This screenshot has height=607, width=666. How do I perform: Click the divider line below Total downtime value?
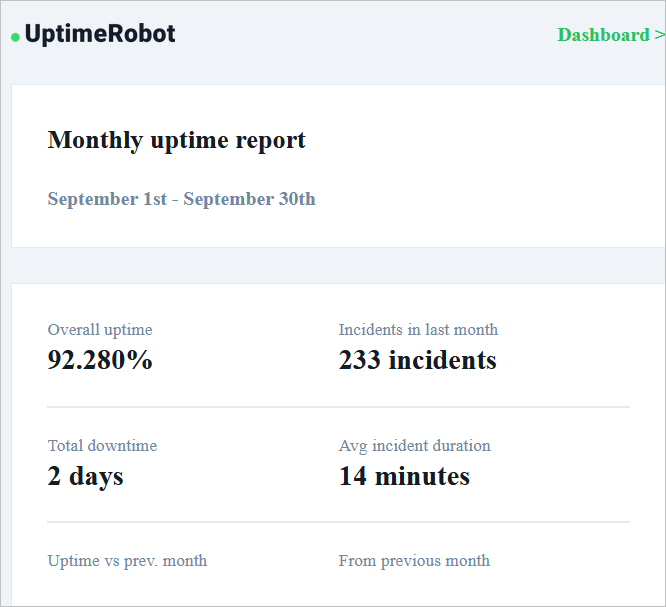338,522
